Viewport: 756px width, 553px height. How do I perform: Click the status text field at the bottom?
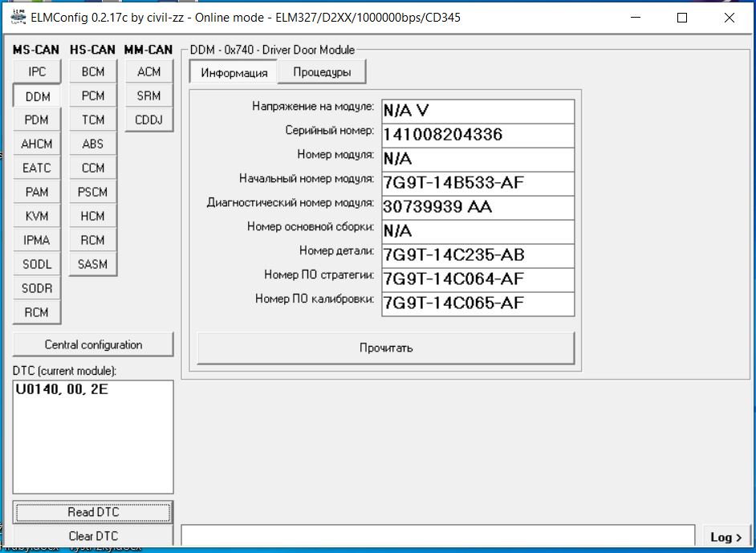437,536
